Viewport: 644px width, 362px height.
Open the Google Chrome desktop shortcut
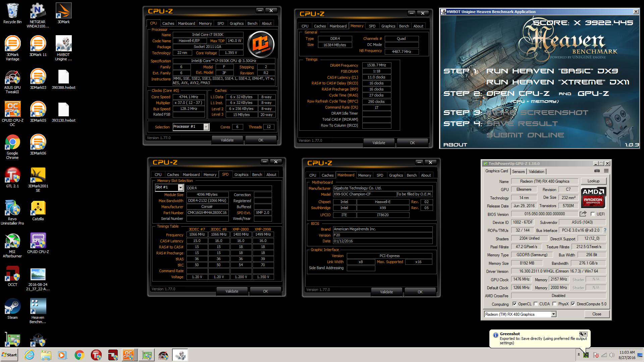pyautogui.click(x=12, y=147)
